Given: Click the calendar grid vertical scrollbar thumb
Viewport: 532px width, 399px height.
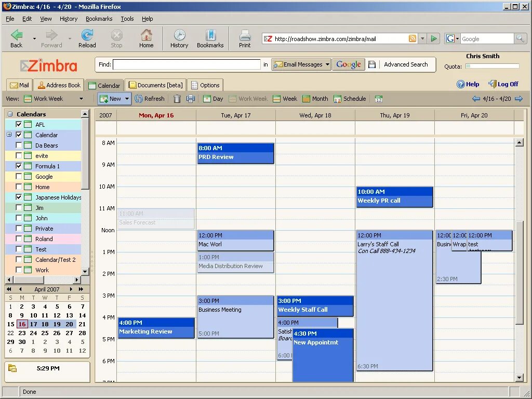Looking at the screenshot, I should (x=519, y=272).
